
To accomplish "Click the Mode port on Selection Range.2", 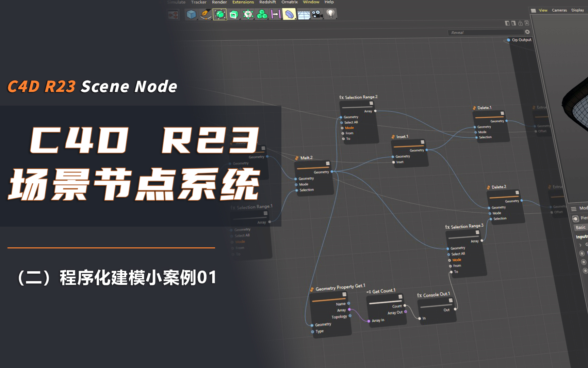I will (342, 128).
